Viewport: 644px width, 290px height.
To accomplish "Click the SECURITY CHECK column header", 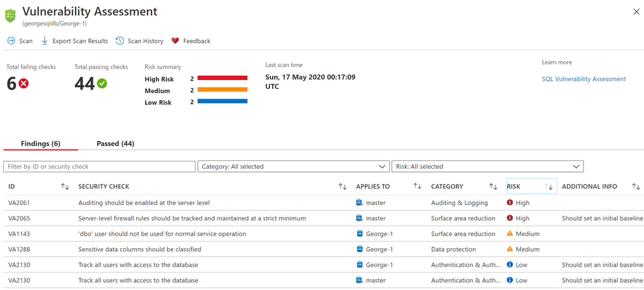I will coord(104,186).
